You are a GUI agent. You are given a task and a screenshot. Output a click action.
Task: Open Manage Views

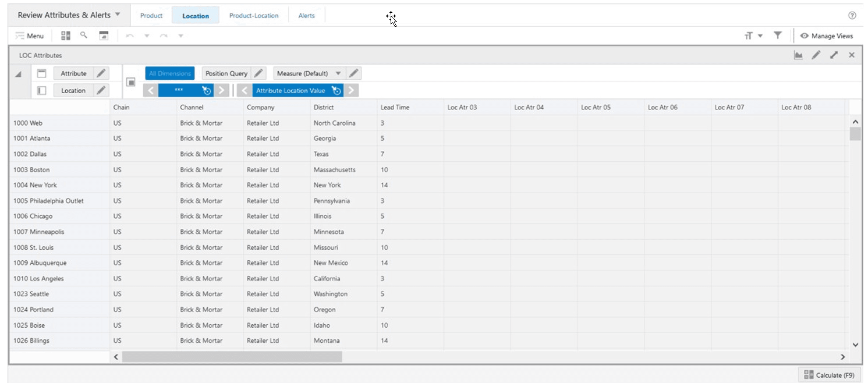pos(831,36)
